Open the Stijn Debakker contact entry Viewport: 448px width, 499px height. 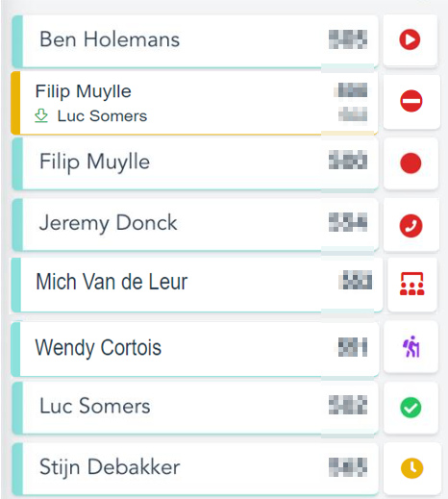point(195,468)
